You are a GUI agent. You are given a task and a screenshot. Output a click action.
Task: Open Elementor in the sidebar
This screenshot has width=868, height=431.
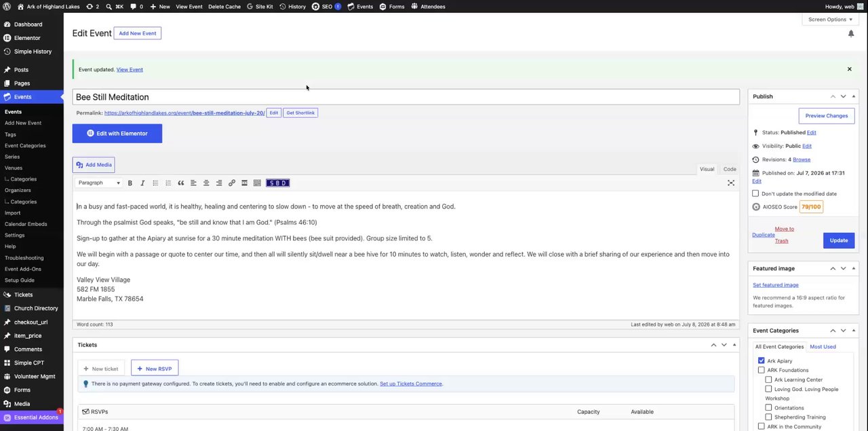pyautogui.click(x=27, y=38)
